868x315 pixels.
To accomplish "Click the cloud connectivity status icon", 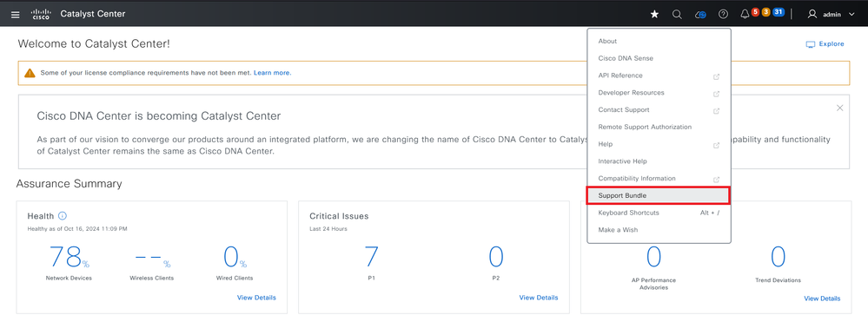I will coord(701,15).
